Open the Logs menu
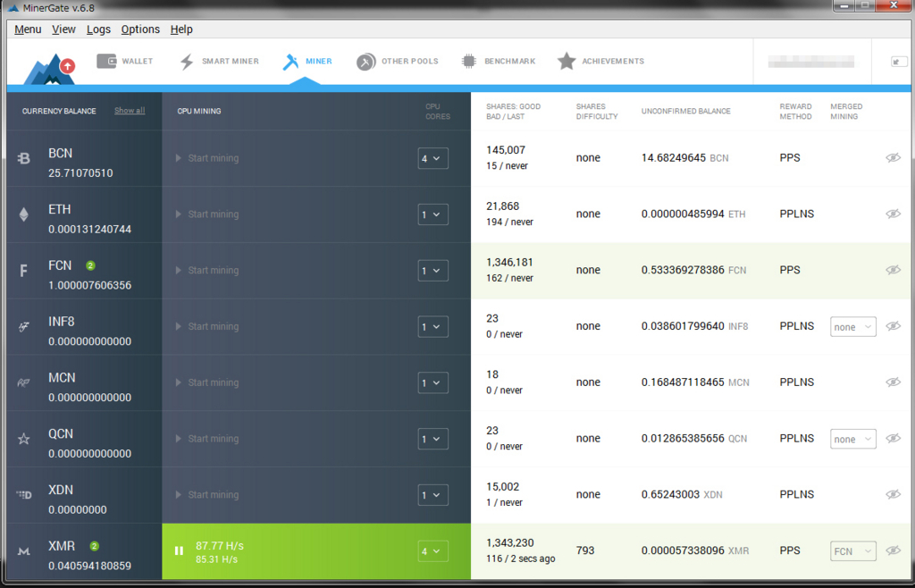The height and width of the screenshot is (588, 915). [98, 29]
